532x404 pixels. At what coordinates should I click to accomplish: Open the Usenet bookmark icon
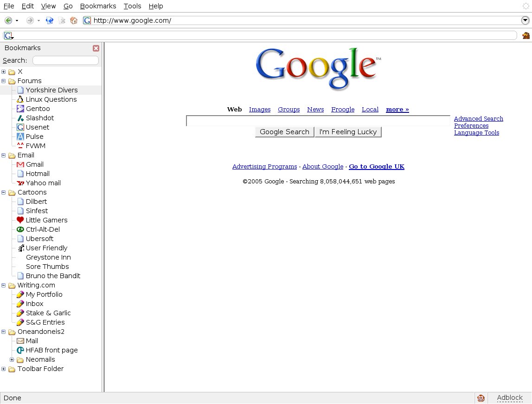pos(20,127)
